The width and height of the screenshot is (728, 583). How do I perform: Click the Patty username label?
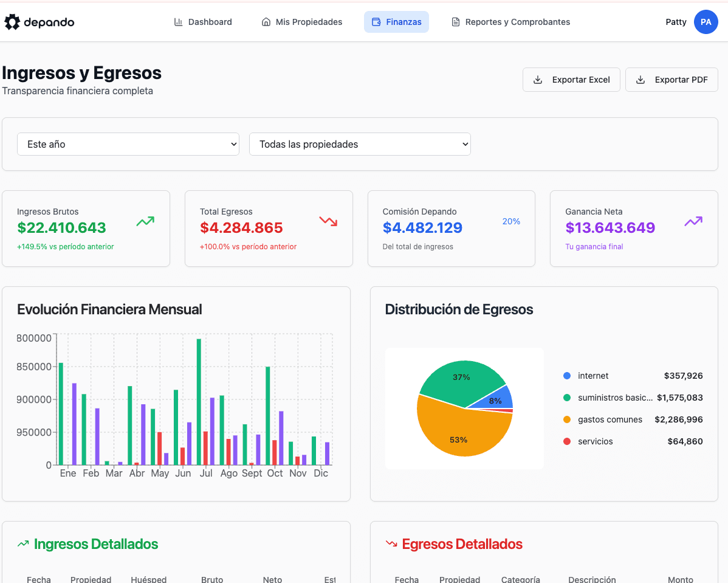pos(676,22)
